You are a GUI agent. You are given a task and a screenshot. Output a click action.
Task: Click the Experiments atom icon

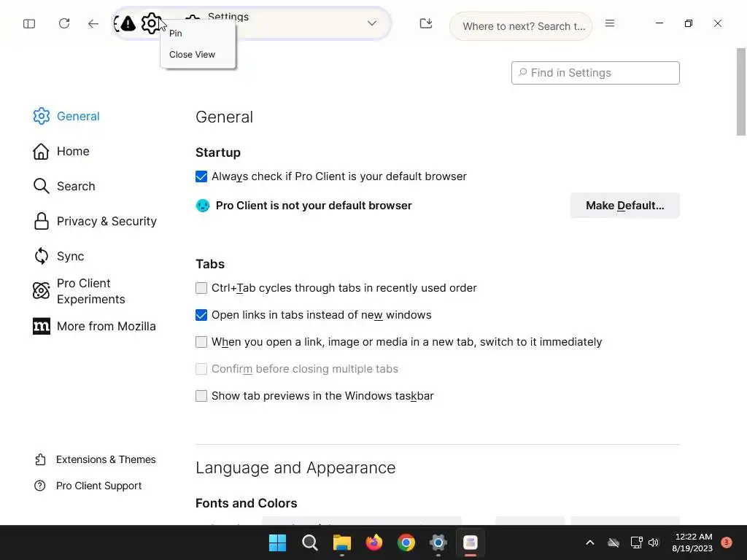(41, 290)
